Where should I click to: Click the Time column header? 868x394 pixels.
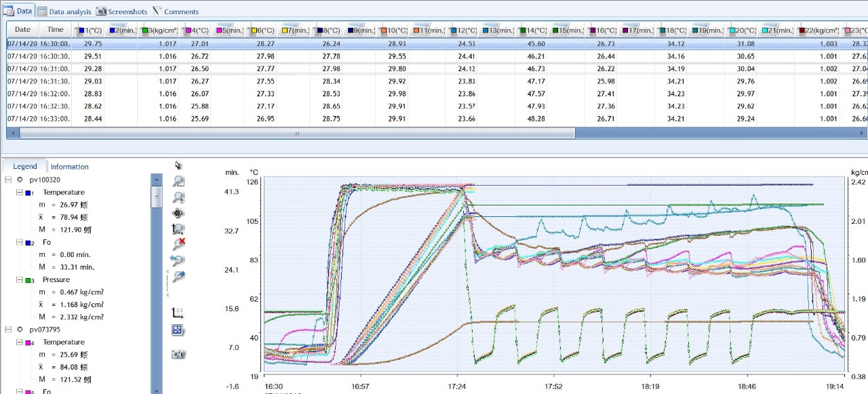pos(55,30)
